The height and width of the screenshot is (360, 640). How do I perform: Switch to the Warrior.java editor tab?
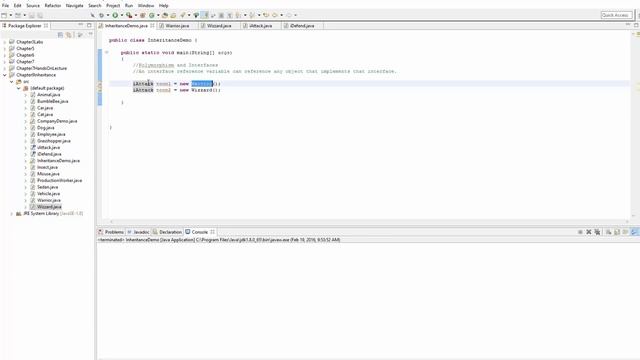(177, 26)
